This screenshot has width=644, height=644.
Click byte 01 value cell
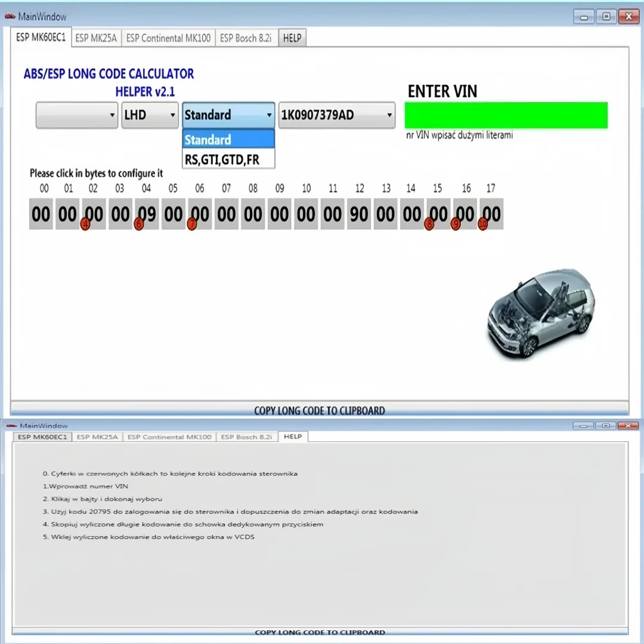67,214
